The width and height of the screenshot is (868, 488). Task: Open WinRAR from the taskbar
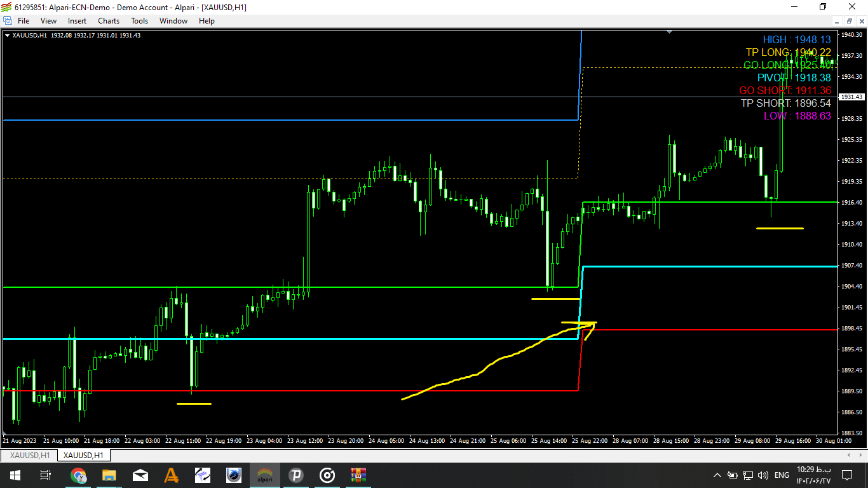click(358, 475)
